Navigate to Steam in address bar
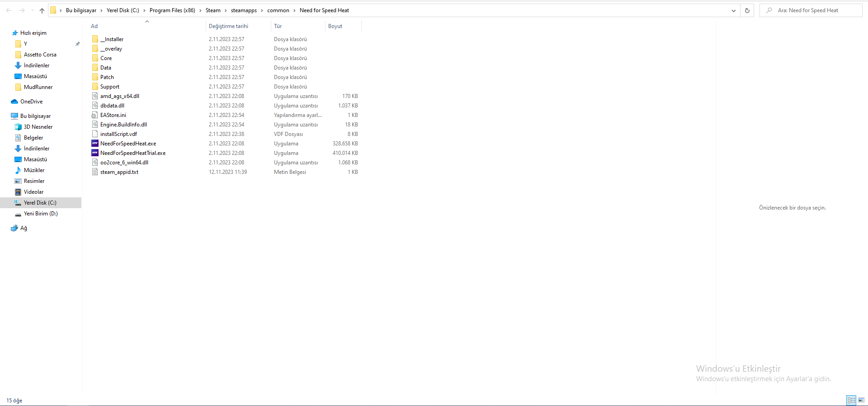 click(213, 10)
